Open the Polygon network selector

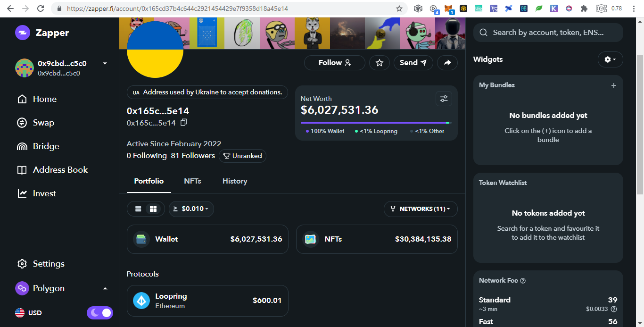[61, 288]
